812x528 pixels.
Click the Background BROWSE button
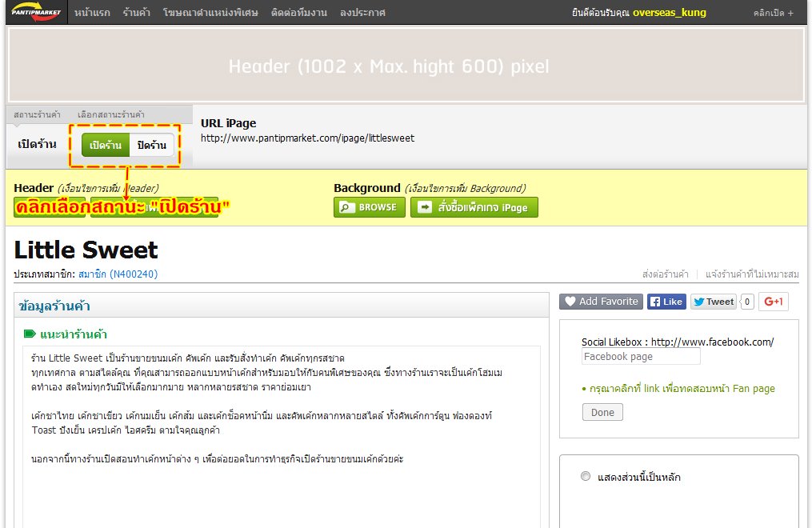click(x=370, y=207)
